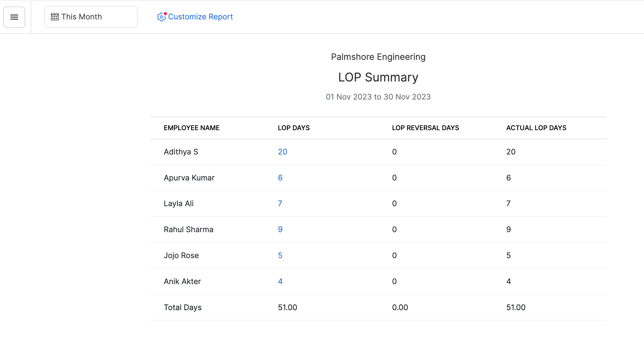
Task: Click the EMPLOYEE NAME column header
Action: pos(192,128)
